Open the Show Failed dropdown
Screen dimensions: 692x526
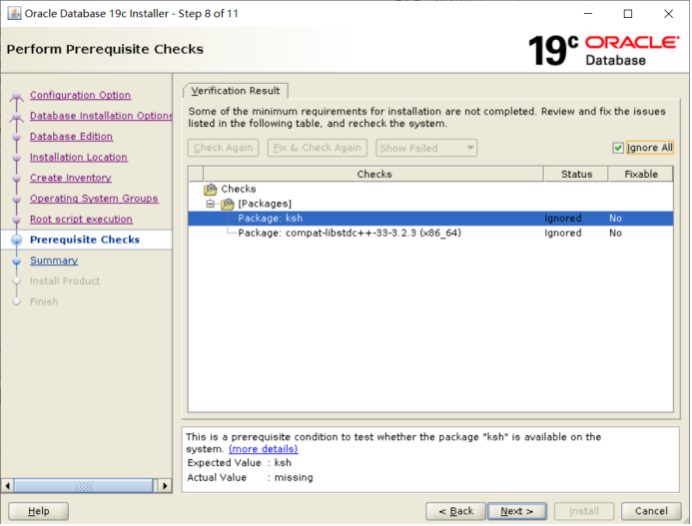(426, 148)
